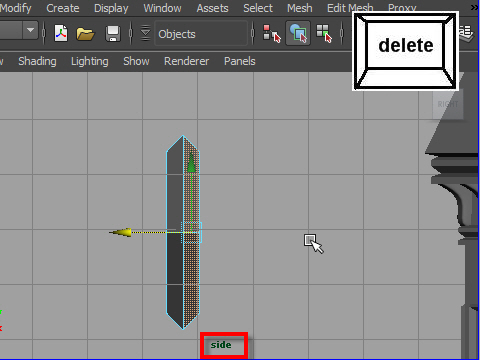480x360 pixels.
Task: Click the RIGHT face of view cube
Action: [448, 104]
